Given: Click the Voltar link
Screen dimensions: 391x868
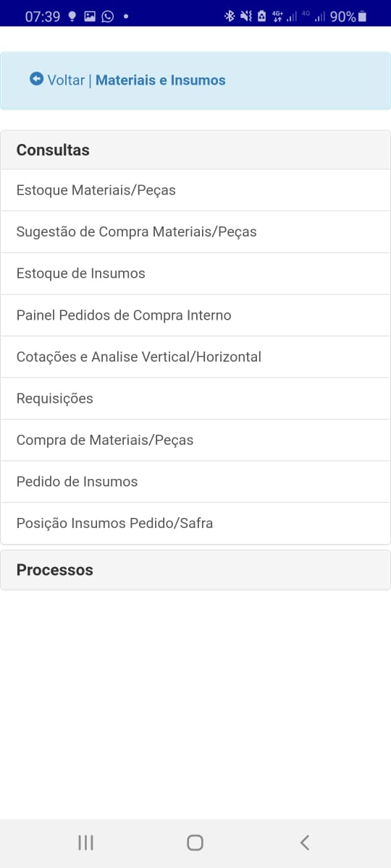Looking at the screenshot, I should click(x=66, y=80).
